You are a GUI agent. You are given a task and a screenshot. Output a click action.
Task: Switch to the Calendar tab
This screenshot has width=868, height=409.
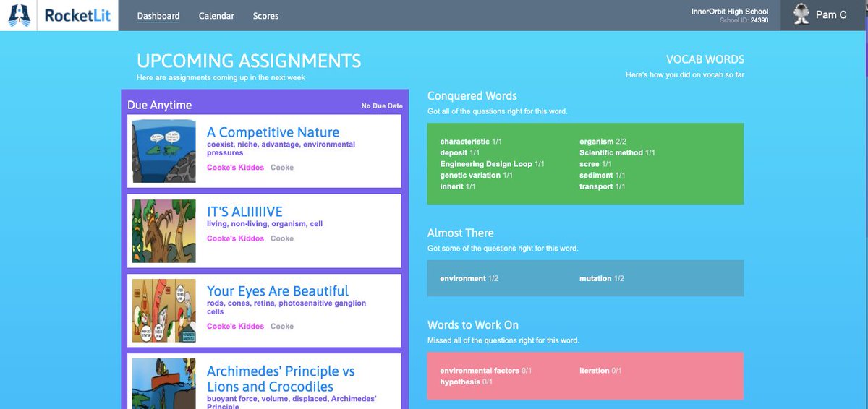tap(216, 16)
